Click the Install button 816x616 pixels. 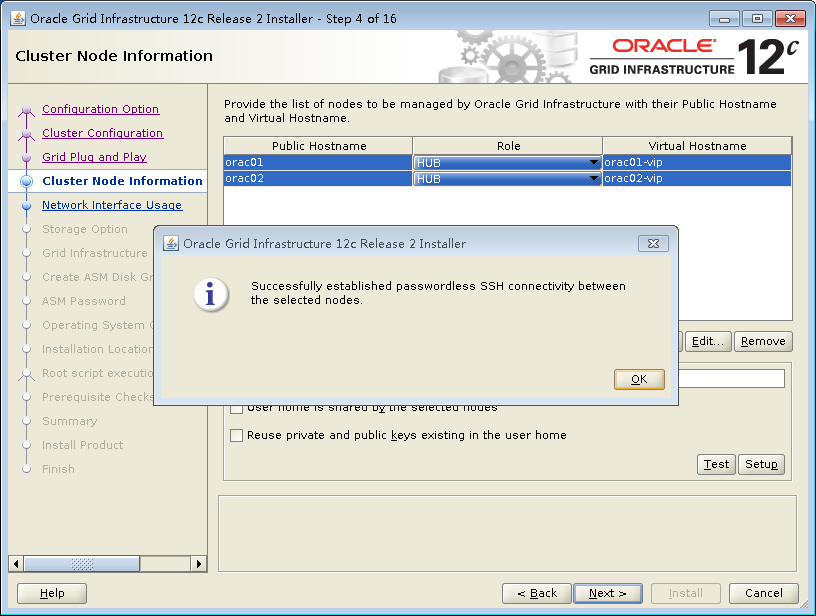(685, 593)
